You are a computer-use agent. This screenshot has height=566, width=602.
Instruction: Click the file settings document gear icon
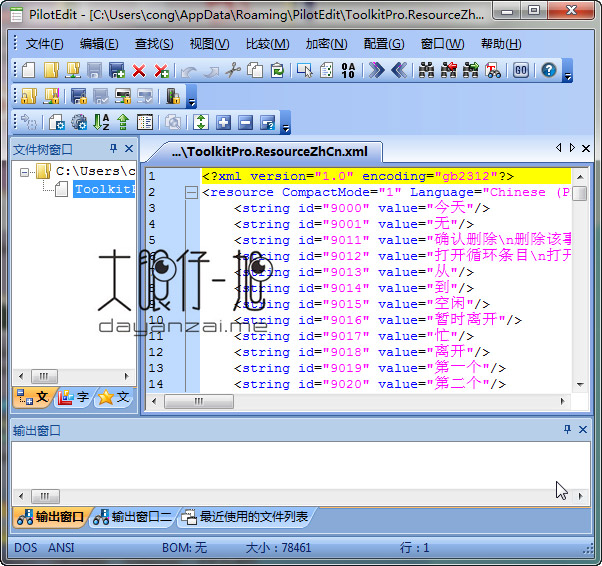tap(56, 122)
